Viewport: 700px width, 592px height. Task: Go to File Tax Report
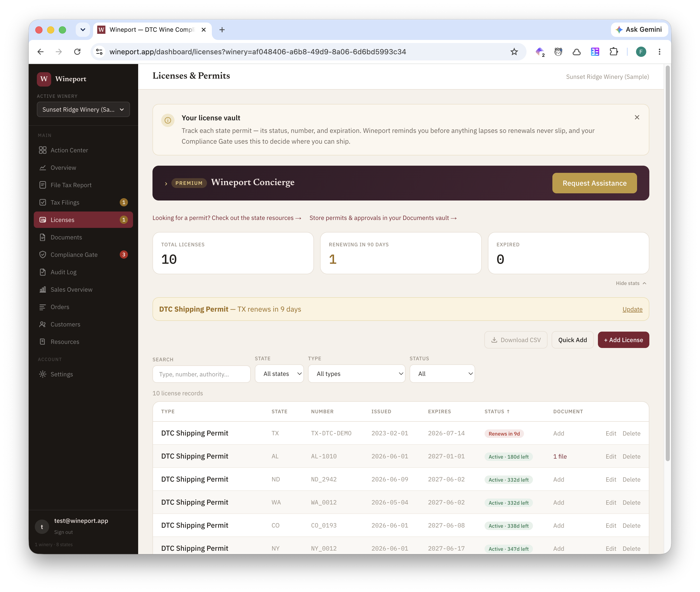(x=83, y=185)
